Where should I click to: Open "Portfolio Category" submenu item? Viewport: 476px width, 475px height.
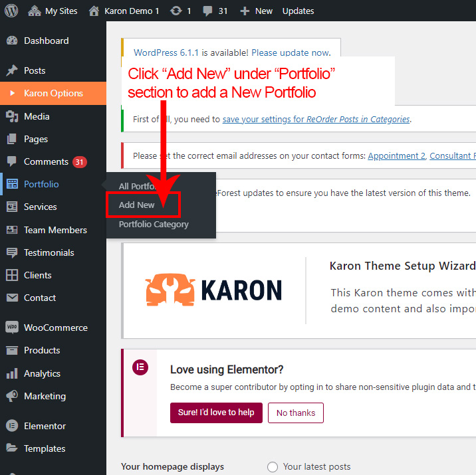(x=154, y=225)
